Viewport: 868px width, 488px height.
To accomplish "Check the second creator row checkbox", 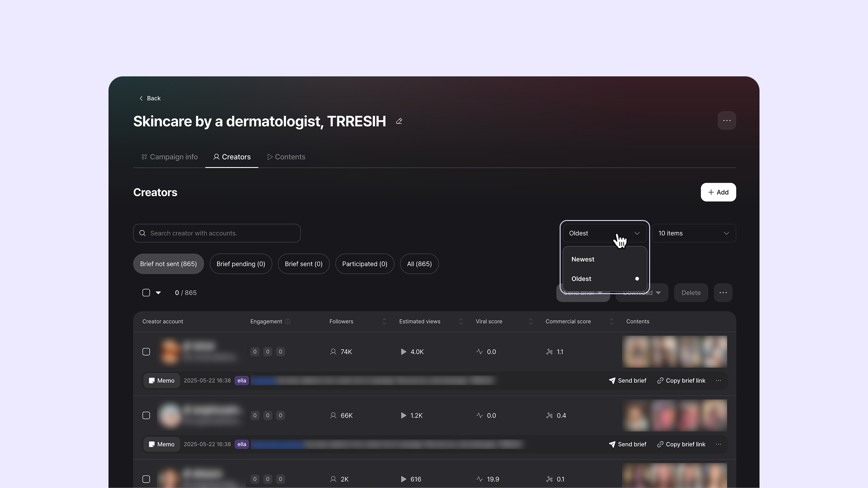I will coord(146,415).
